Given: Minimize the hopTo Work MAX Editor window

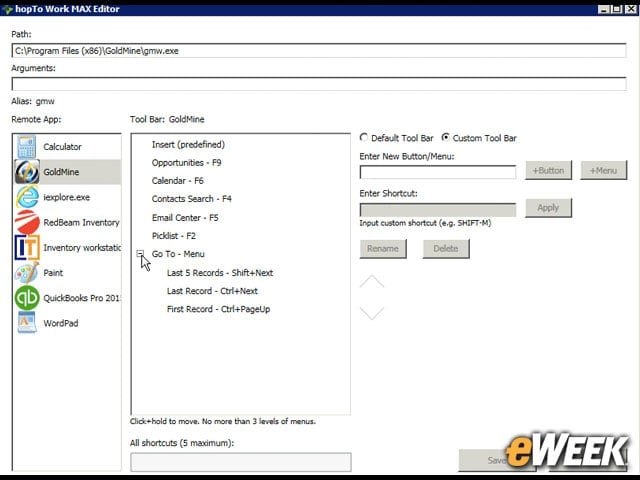Looking at the screenshot, I should coord(603,9).
